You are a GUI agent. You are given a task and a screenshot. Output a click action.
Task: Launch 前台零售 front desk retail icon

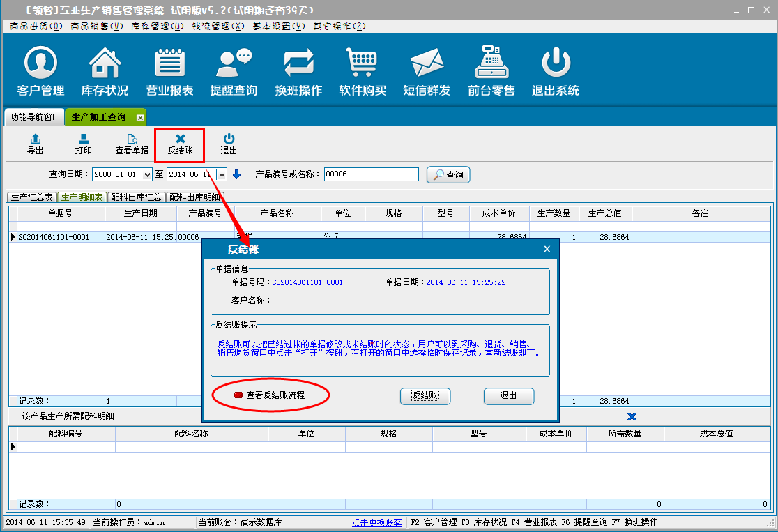tap(491, 71)
